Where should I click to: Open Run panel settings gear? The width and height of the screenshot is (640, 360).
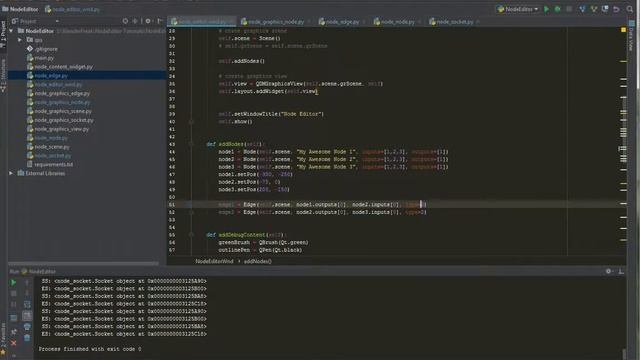[608, 271]
